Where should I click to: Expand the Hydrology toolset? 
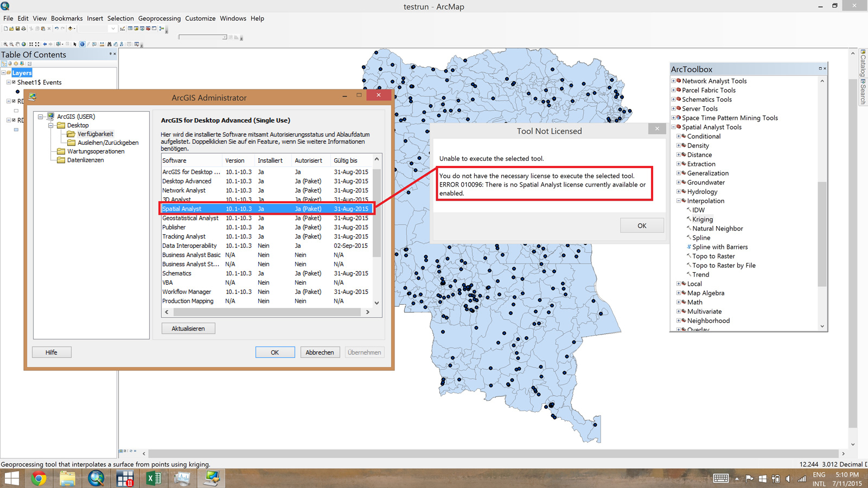(x=678, y=191)
